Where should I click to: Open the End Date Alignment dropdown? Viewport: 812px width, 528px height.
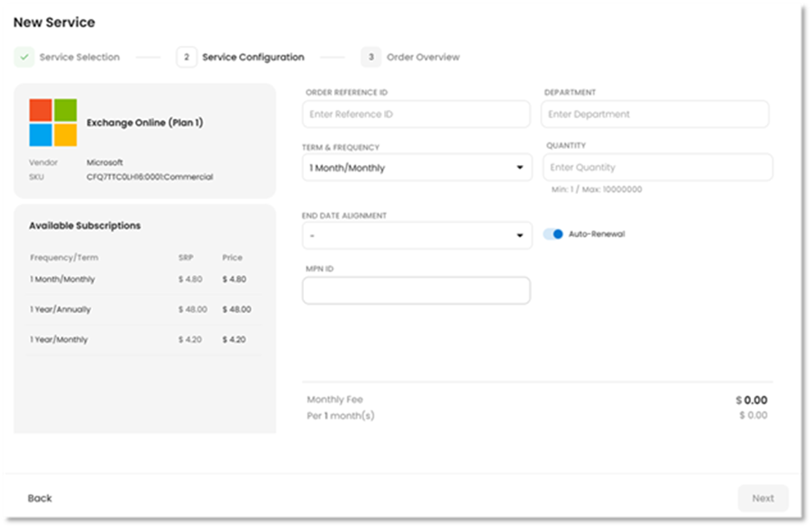(417, 236)
